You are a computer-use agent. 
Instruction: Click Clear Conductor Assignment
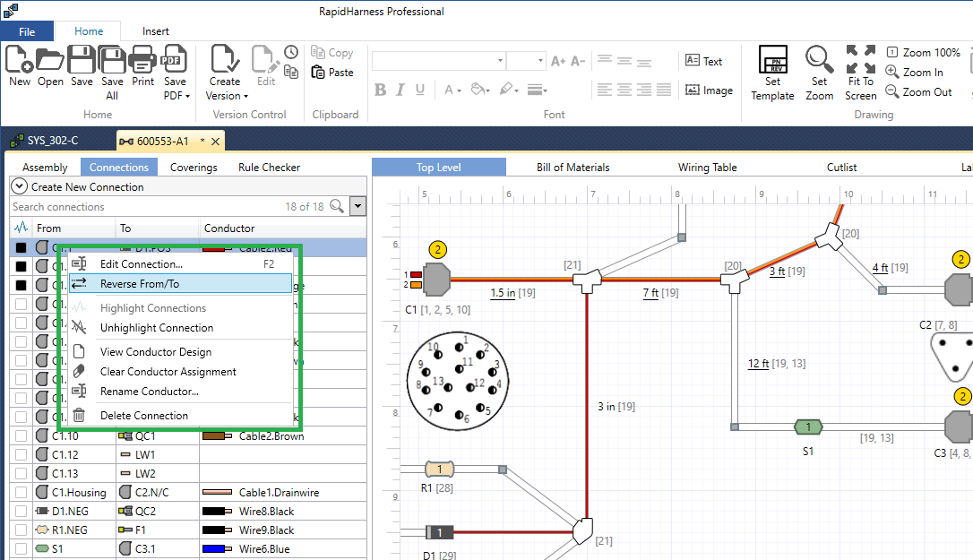click(x=181, y=371)
